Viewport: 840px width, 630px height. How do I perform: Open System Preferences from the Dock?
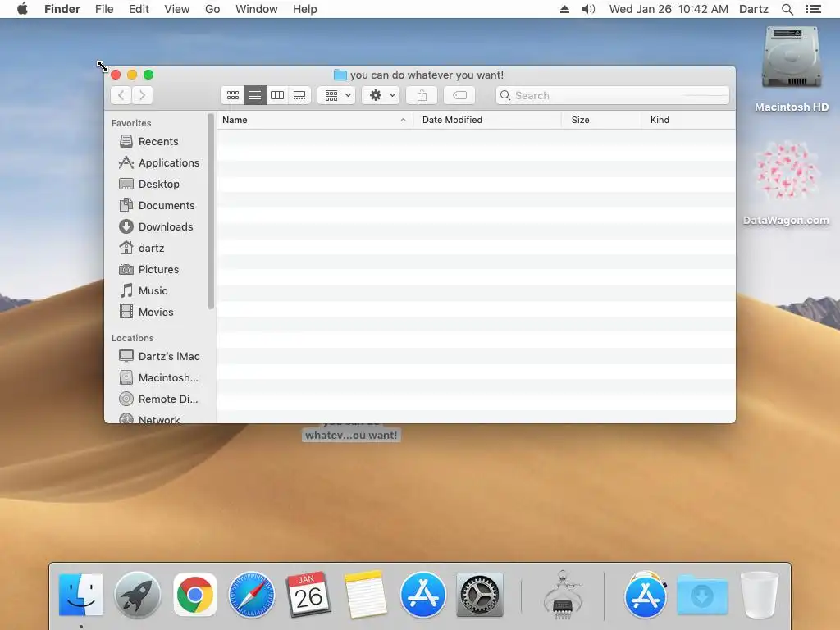(x=479, y=595)
